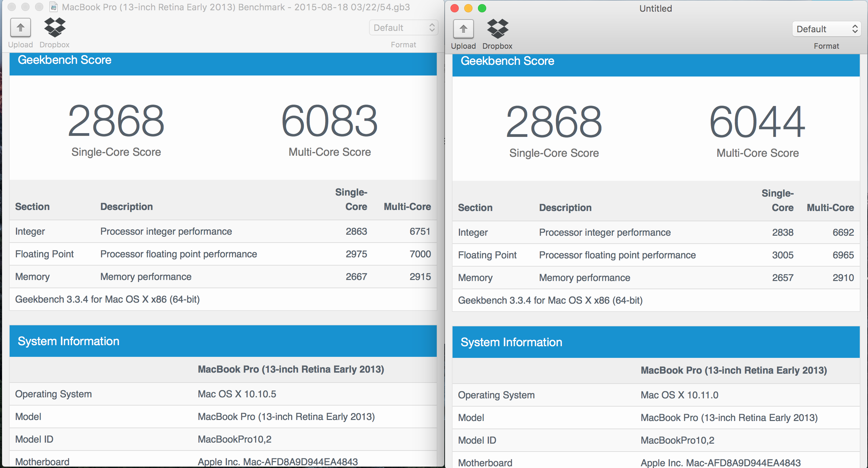
Task: Click Memory multi-core value 2915
Action: coord(420,277)
